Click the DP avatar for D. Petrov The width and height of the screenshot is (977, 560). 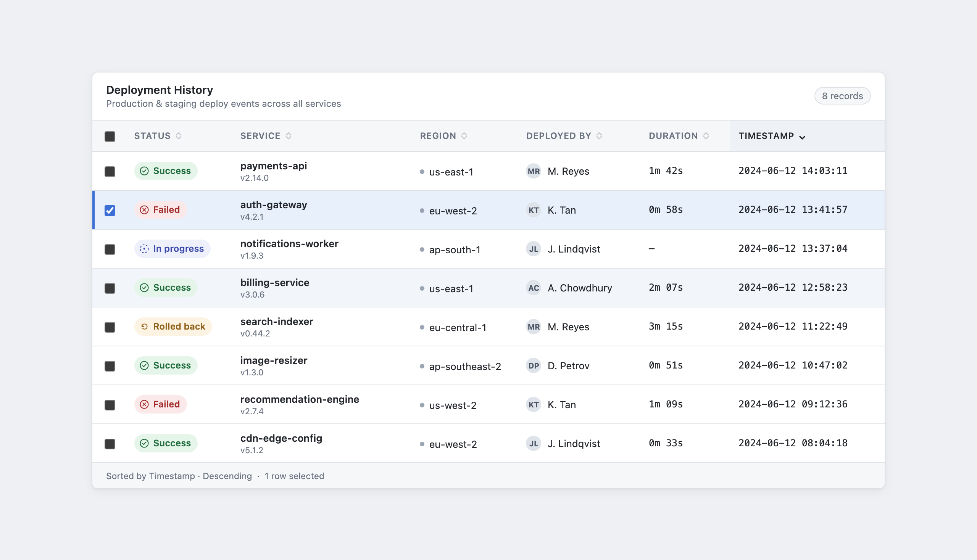tap(533, 365)
